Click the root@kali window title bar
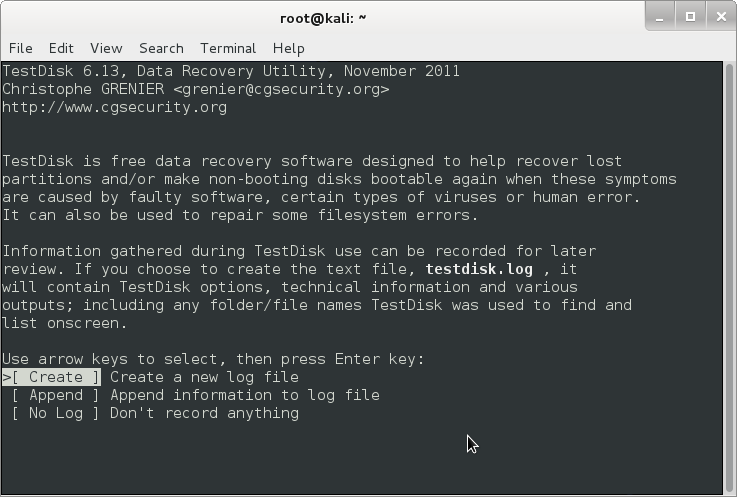The image size is (737, 497). (x=323, y=18)
